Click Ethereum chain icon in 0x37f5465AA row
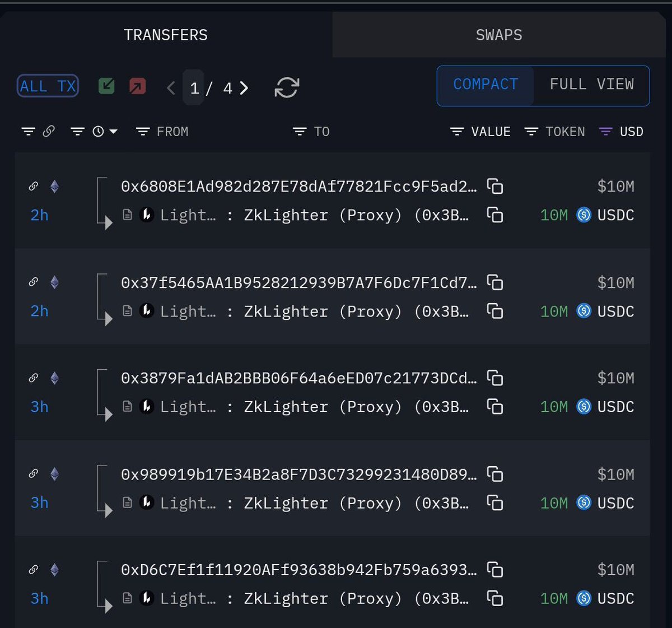This screenshot has width=672, height=628. (54, 282)
